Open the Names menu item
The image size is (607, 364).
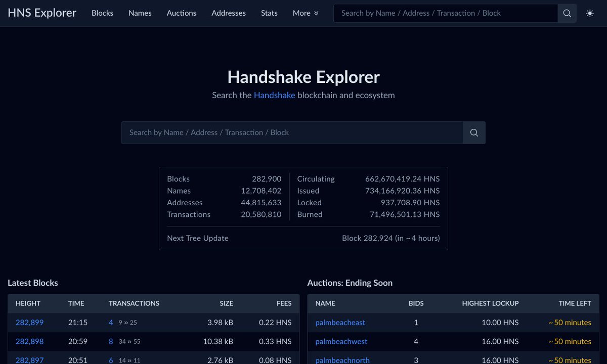click(x=140, y=13)
